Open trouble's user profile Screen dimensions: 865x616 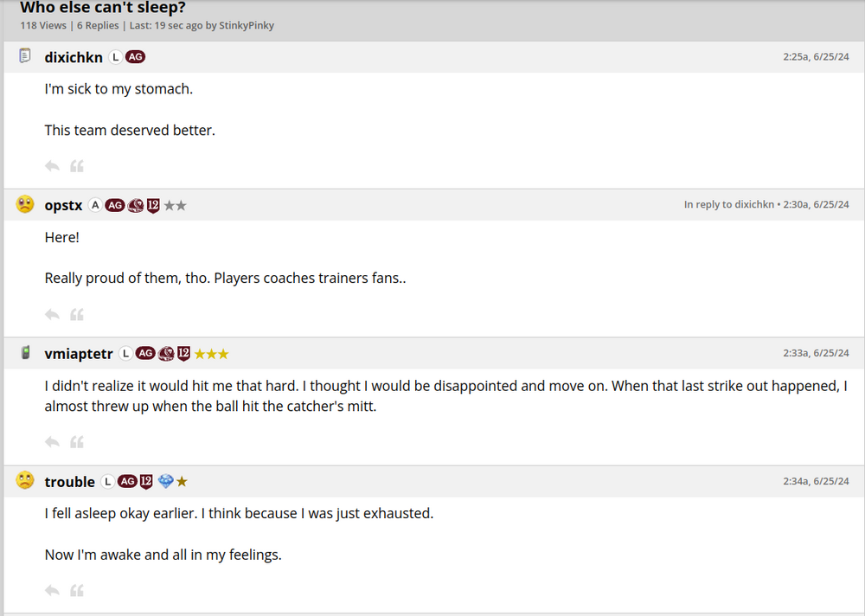tap(69, 482)
